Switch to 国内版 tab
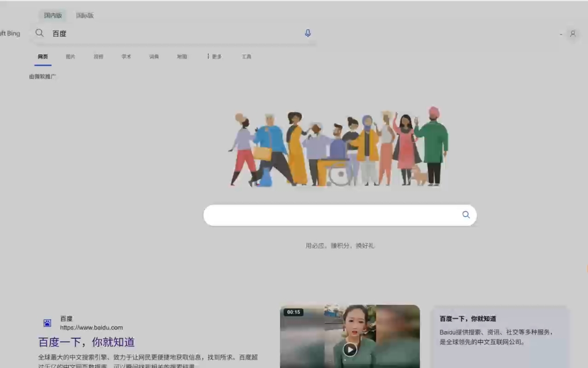This screenshot has height=368, width=588. [53, 16]
